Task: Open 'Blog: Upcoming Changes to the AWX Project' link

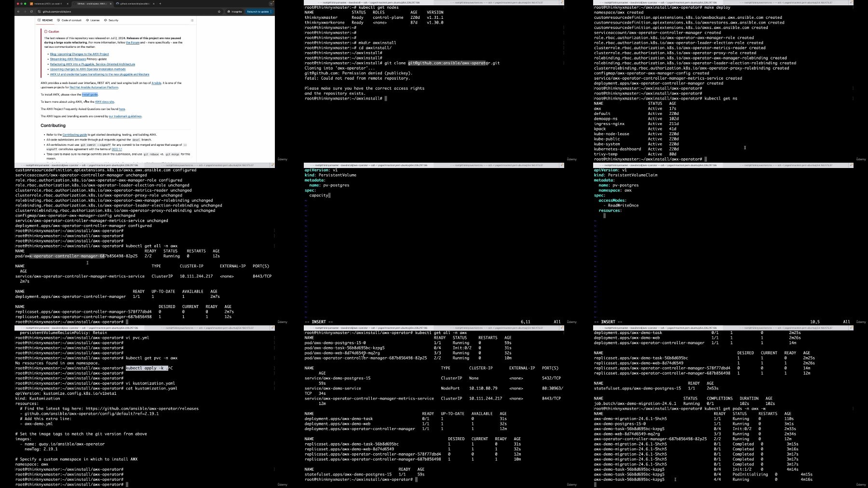Action: (80, 54)
